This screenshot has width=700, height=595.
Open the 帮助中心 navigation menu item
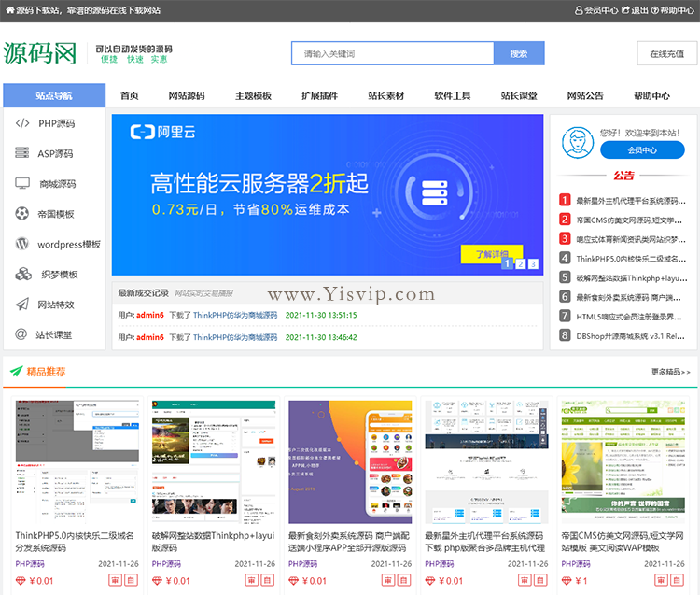click(651, 95)
